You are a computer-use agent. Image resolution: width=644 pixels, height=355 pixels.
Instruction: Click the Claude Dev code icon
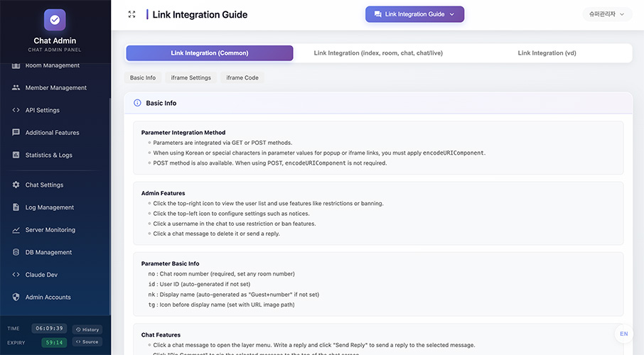(x=16, y=275)
